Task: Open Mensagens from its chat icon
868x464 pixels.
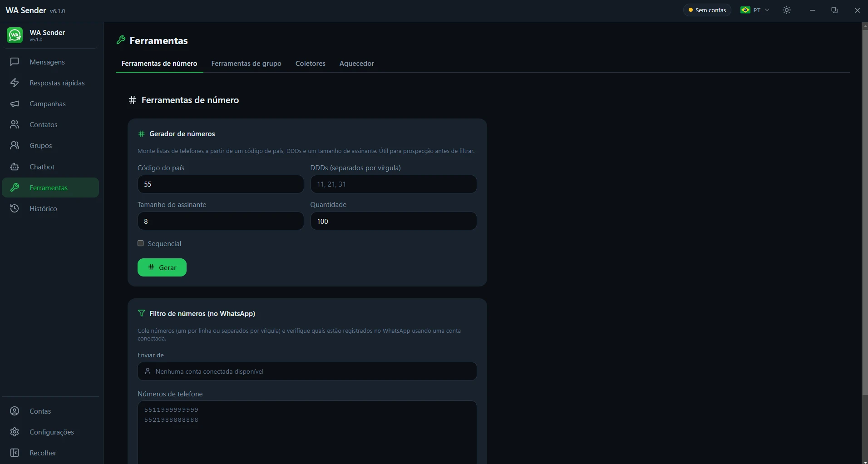Action: pos(15,62)
